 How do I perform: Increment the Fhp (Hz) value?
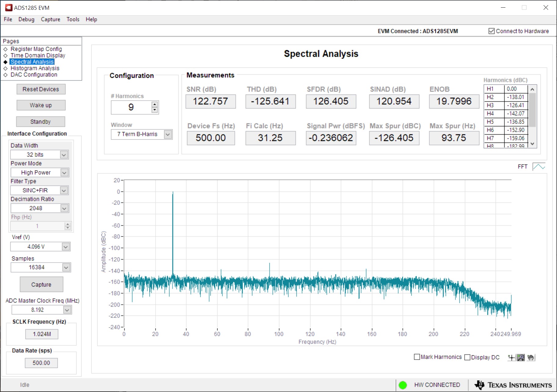68,224
